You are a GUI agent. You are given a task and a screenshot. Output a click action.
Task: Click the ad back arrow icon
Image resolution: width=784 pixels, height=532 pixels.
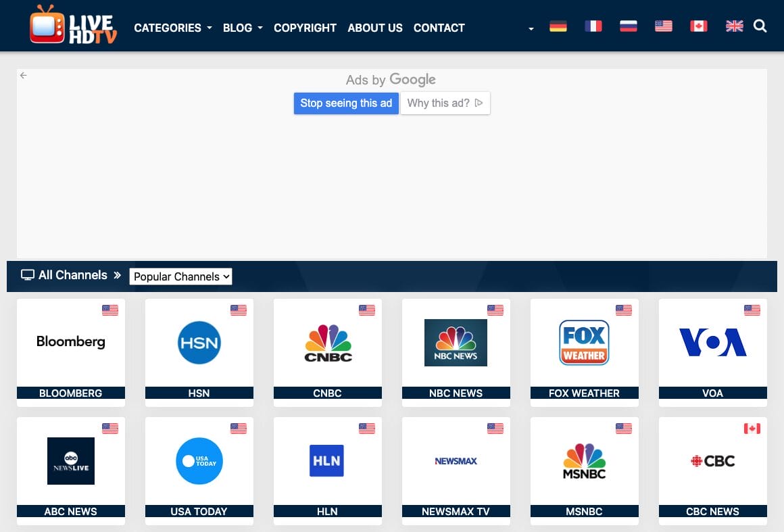[x=24, y=76]
